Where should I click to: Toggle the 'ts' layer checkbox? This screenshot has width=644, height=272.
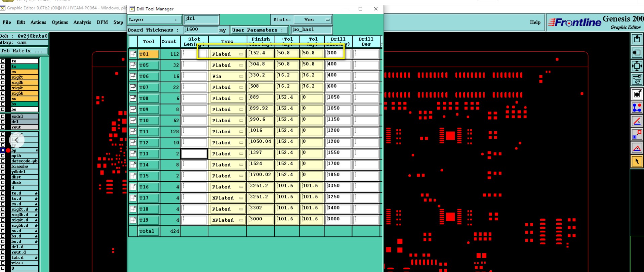click(x=3, y=66)
